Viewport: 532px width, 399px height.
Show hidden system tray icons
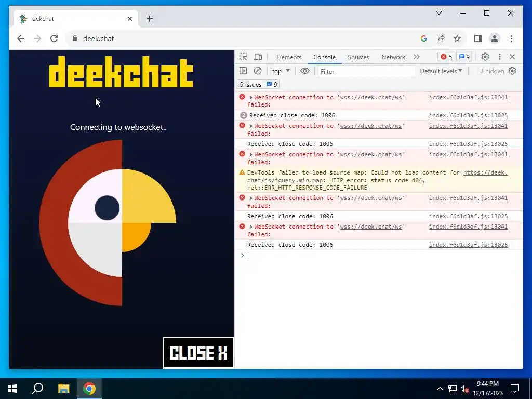[x=440, y=389]
